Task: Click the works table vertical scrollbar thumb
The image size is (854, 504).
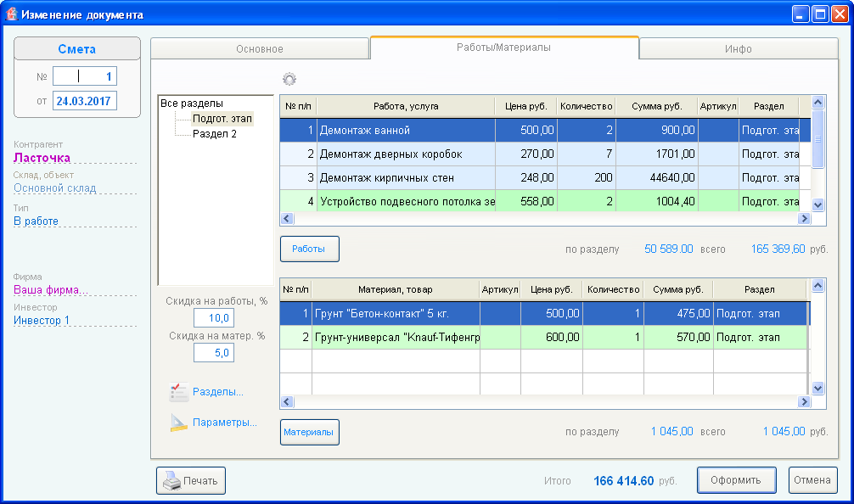Action: [x=818, y=139]
